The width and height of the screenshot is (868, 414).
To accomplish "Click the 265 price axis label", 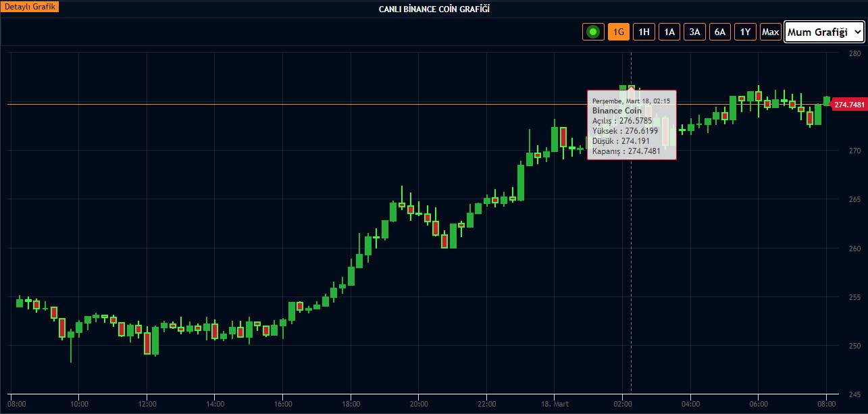I will pyautogui.click(x=854, y=199).
